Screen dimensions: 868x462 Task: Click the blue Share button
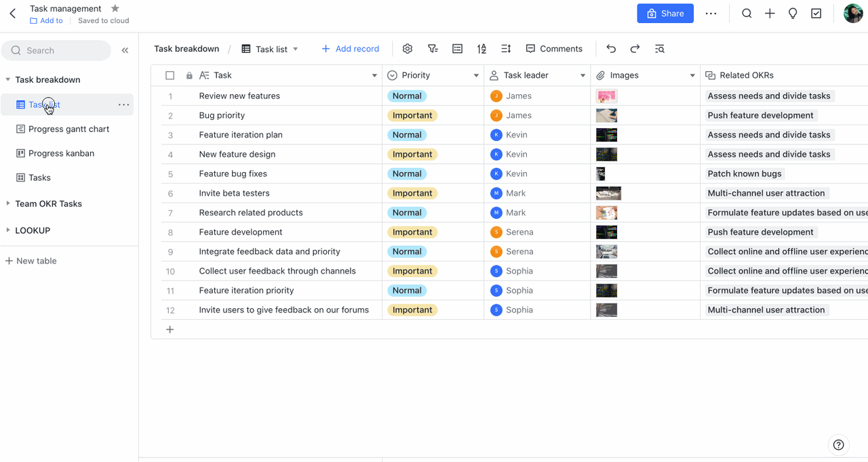click(665, 14)
